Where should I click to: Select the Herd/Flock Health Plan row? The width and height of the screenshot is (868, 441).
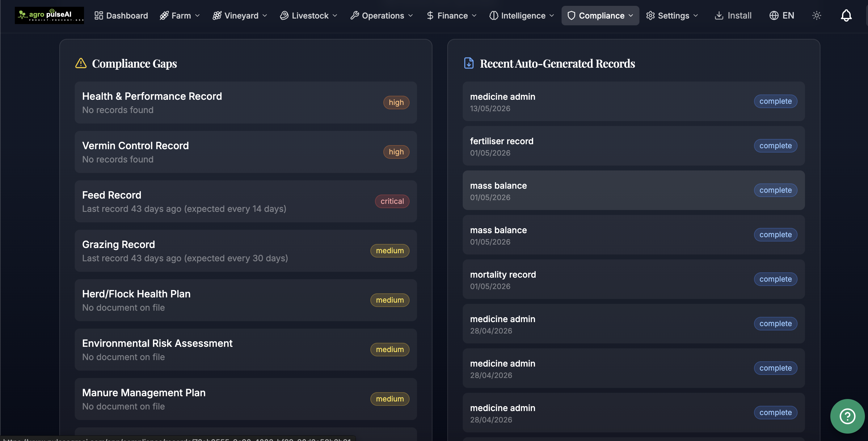(x=246, y=300)
